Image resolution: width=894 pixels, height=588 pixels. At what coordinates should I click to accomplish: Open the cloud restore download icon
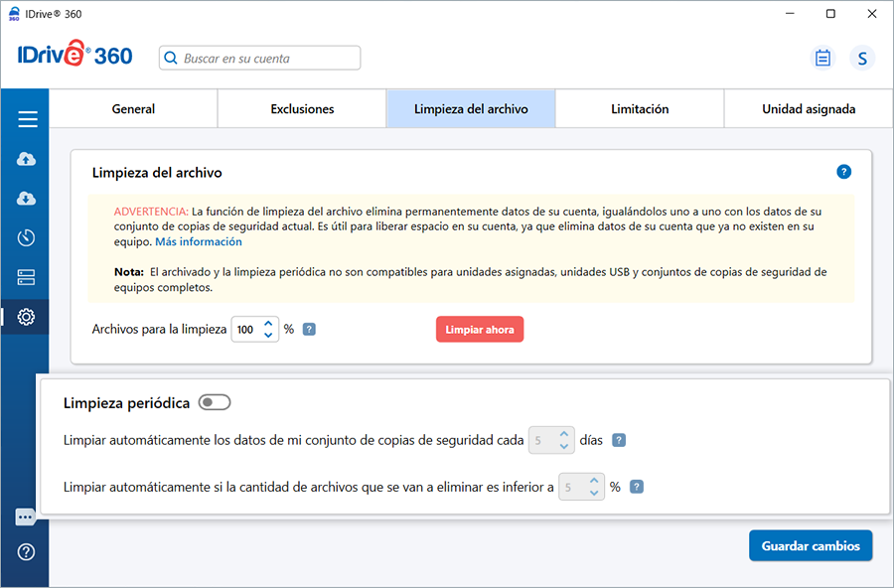click(x=27, y=199)
